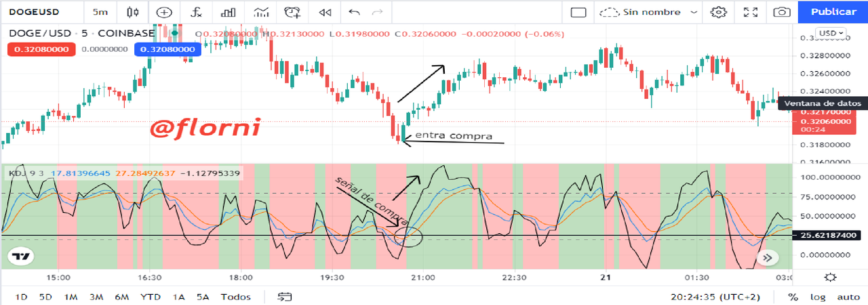Screen dimensions: 868x305
Task: Jump to the latest bar with double arrow button
Action: click(x=768, y=257)
